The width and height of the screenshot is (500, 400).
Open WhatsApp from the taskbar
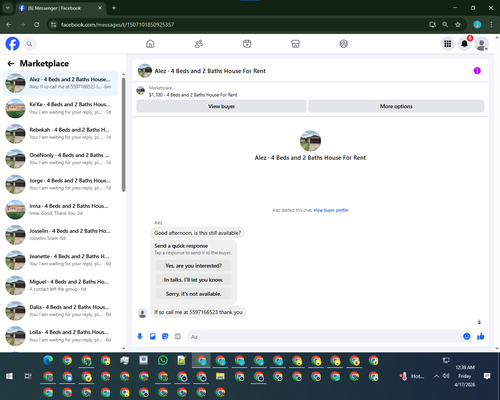click(x=163, y=360)
